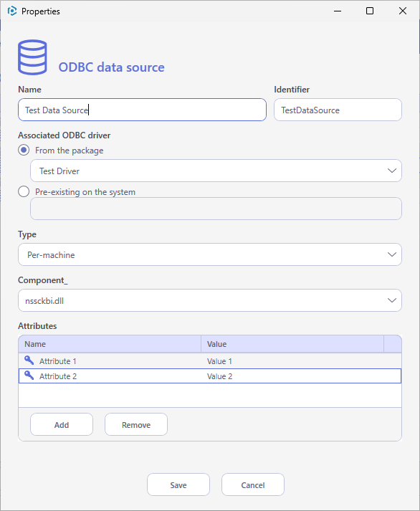Select the Attribute 1 row

point(210,361)
